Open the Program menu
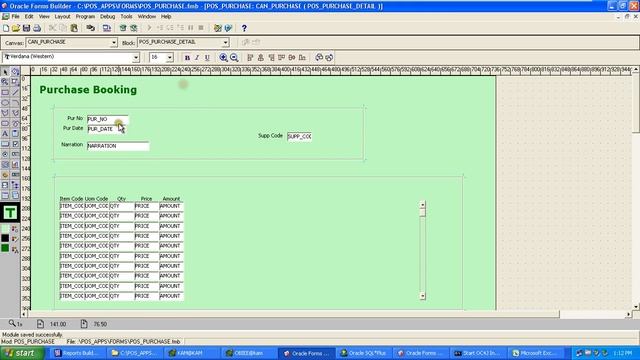640x360 pixels. (85, 17)
